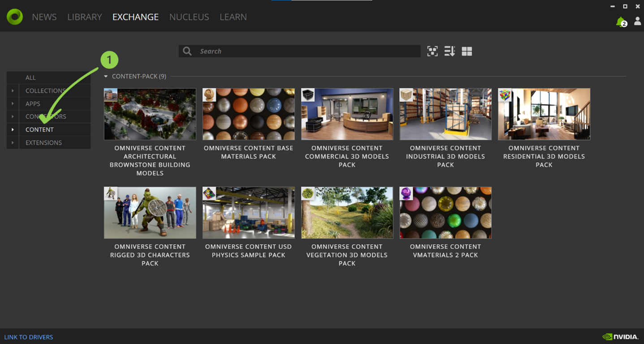644x344 pixels.
Task: Click 'OMNIVERSE CONTENT RIGGED 3D CHARACTERS PACK' title
Action: click(x=150, y=255)
